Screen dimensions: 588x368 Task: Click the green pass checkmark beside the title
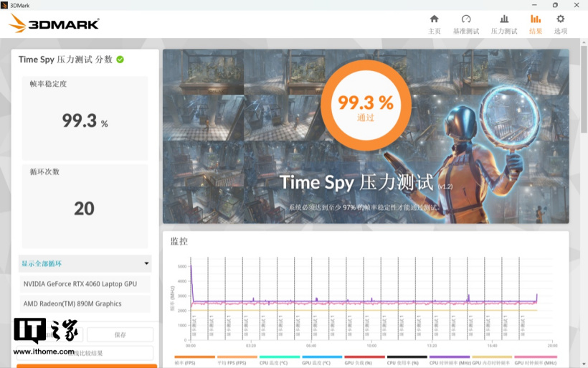(x=120, y=60)
